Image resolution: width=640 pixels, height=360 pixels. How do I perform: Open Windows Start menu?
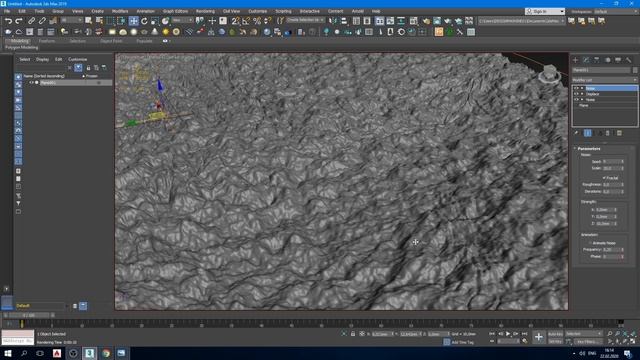[x=7, y=353]
